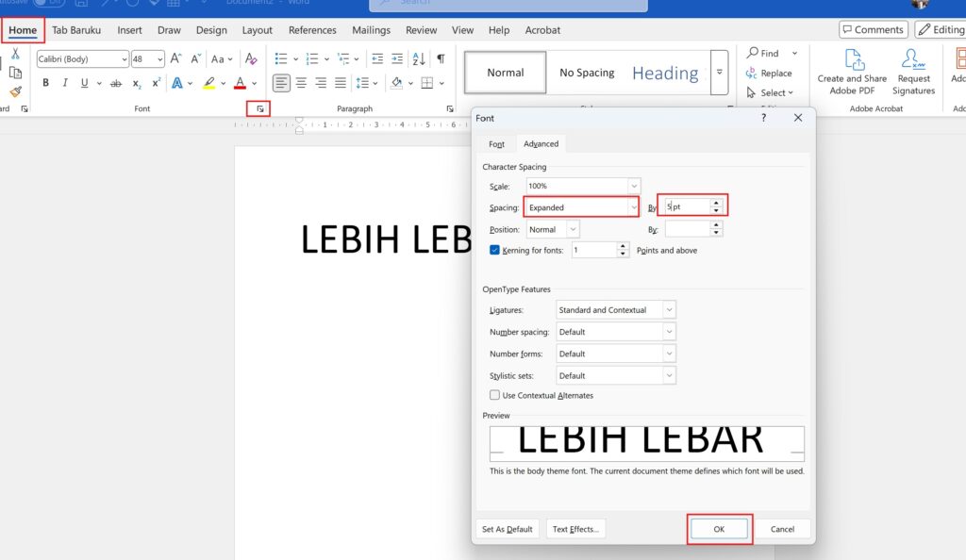The height and width of the screenshot is (560, 966).
Task: Check Use Contextual Alternates option
Action: tap(494, 395)
